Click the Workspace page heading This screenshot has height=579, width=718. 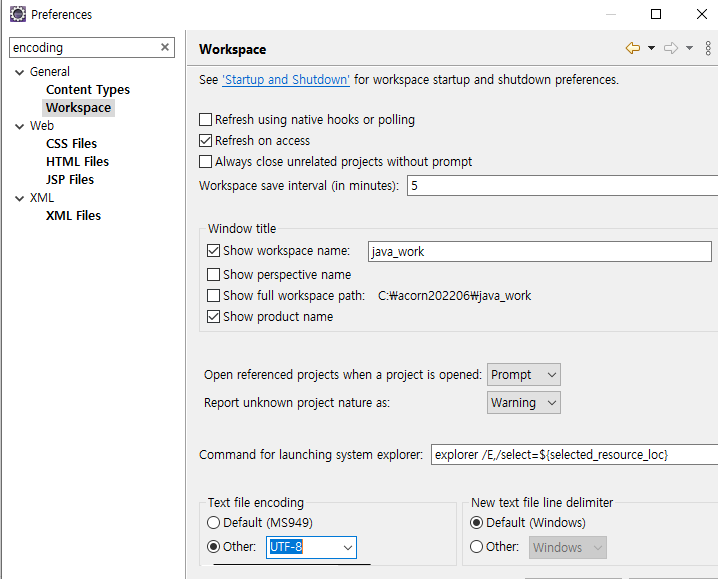click(x=233, y=49)
